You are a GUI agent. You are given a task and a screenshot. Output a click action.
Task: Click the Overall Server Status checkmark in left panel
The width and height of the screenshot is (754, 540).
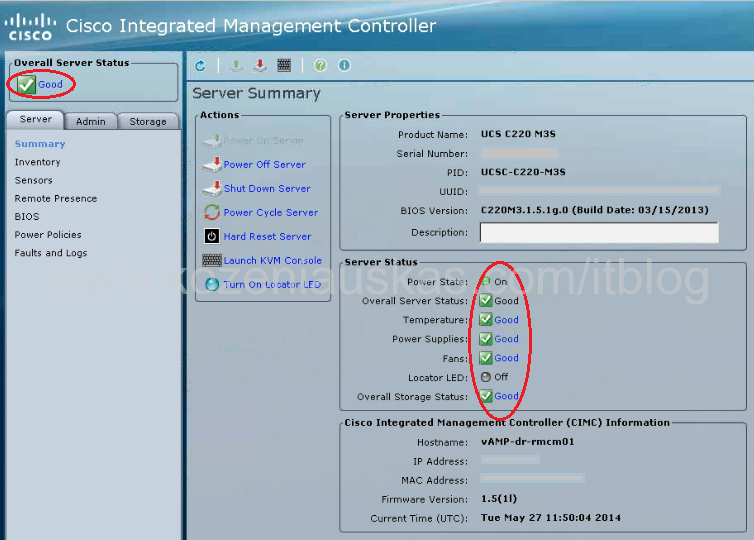[x=26, y=85]
